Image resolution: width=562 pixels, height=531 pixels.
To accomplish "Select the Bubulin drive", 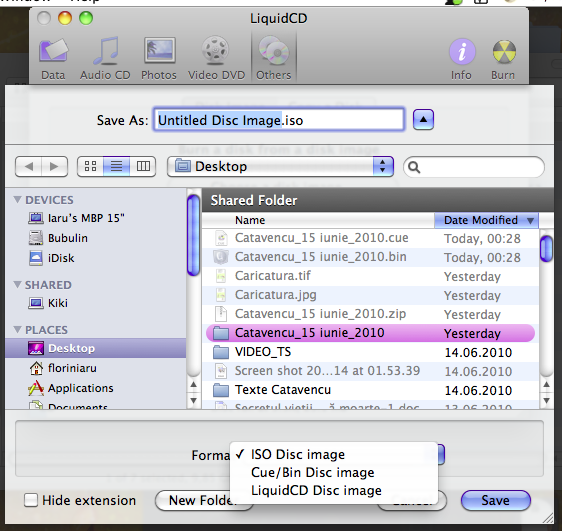I will click(96, 238).
